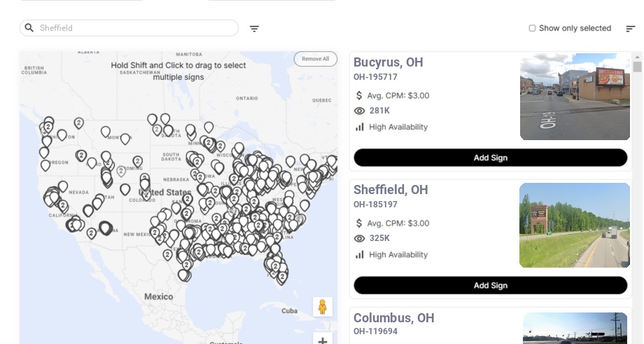Viewport: 644px width, 344px height.
Task: Click the Sheffield availability bars icon
Action: (x=359, y=254)
